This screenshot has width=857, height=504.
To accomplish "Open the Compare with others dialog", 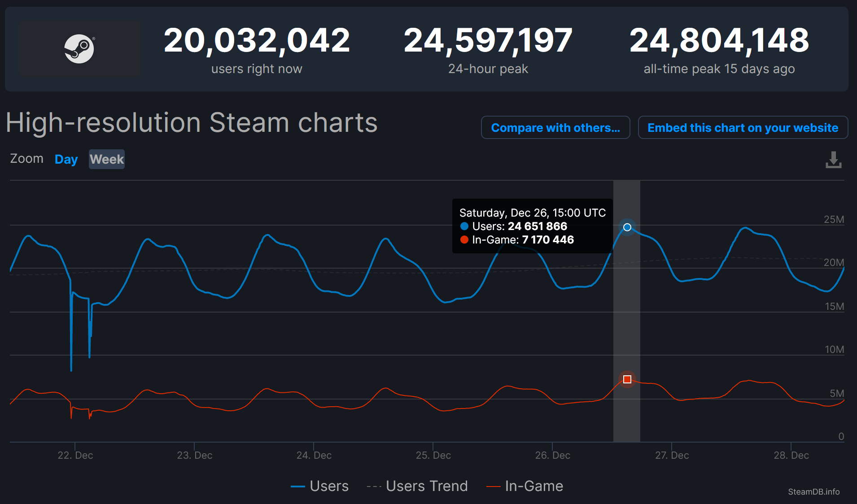I will [555, 127].
